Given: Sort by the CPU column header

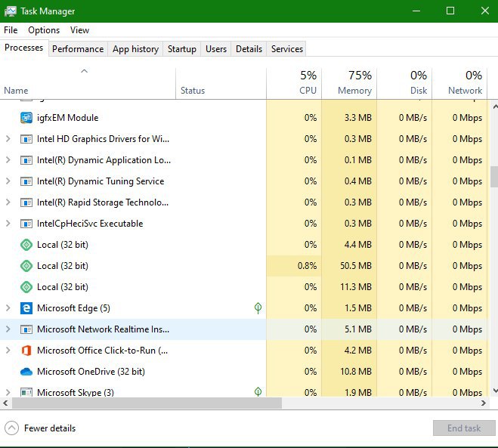Looking at the screenshot, I should [x=294, y=83].
